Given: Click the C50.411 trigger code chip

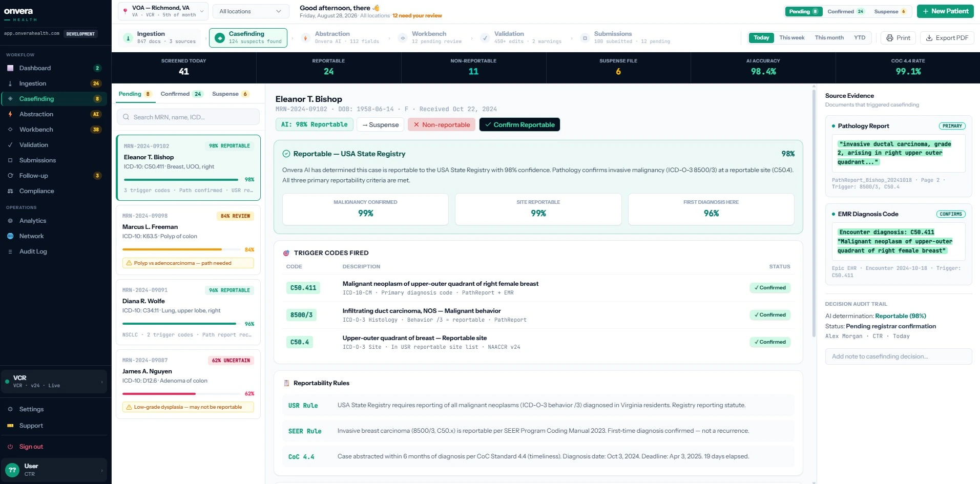Looking at the screenshot, I should point(303,288).
